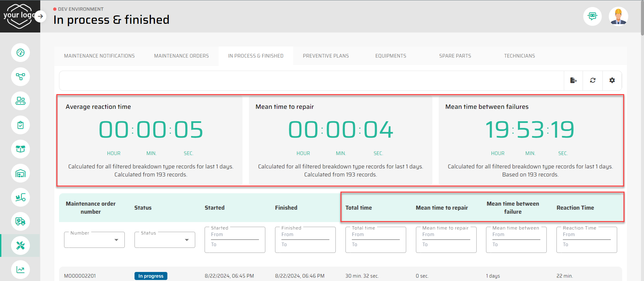Click the Total time column header
644x281 pixels.
pyautogui.click(x=359, y=208)
